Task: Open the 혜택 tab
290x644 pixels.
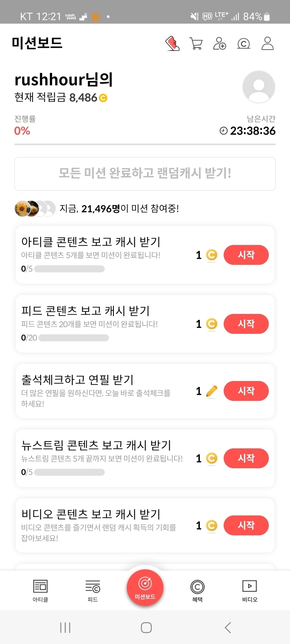Action: [197, 591]
